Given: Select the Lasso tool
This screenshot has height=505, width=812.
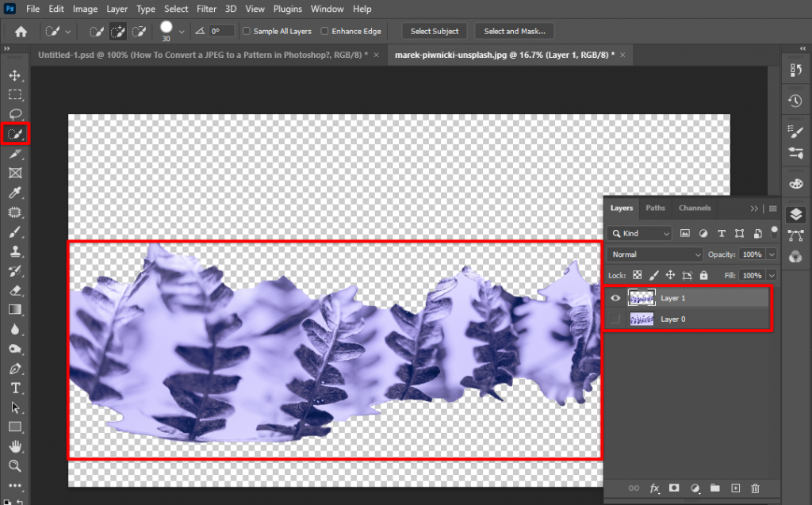Looking at the screenshot, I should click(14, 114).
